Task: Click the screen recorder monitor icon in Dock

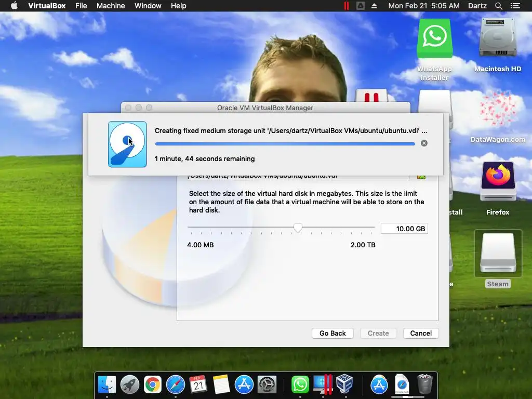Action: 322,385
